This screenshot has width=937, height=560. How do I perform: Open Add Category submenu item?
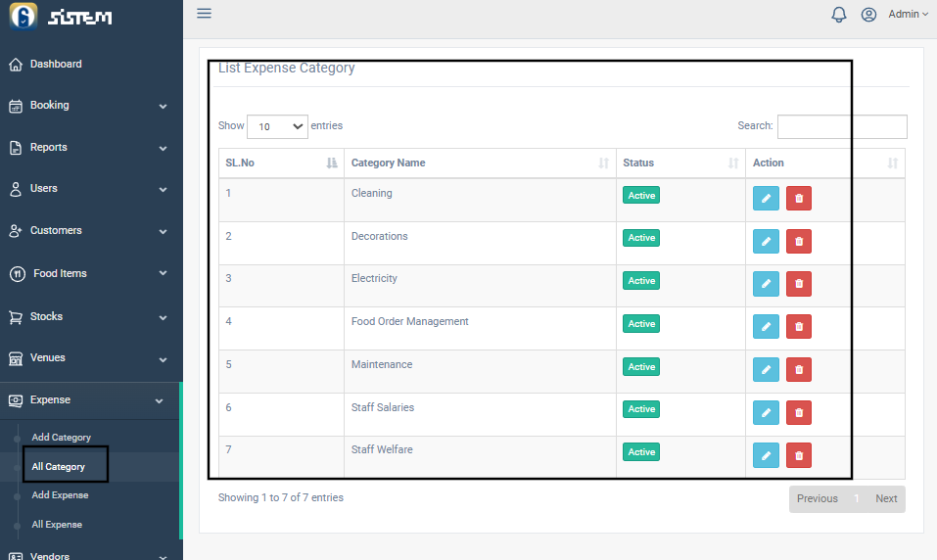coord(61,438)
